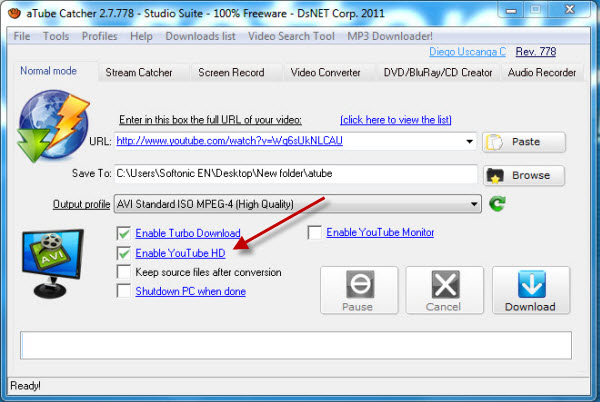Enable the YouTube Monitor checkbox
600x402 pixels.
pyautogui.click(x=315, y=233)
